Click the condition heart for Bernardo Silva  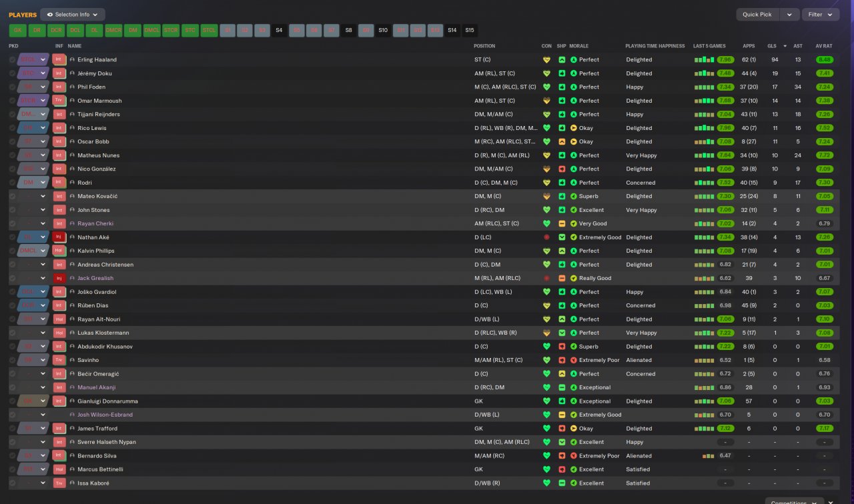[546, 456]
